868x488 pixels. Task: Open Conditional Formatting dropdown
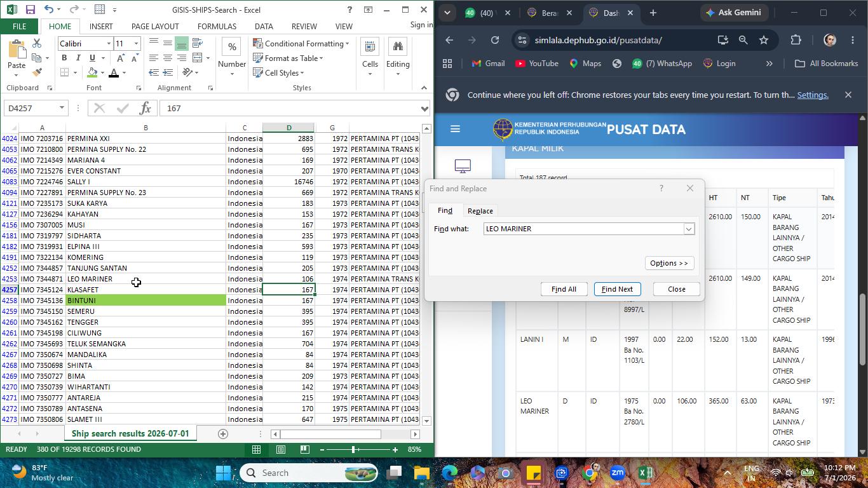[301, 43]
